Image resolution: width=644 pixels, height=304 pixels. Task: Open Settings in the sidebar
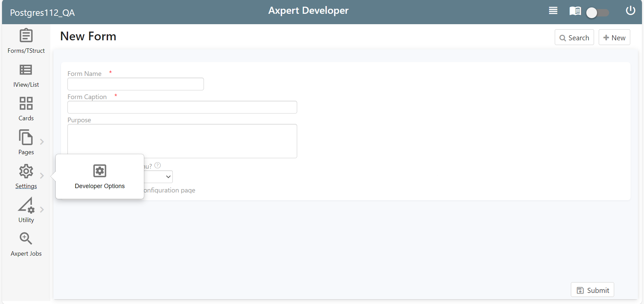click(x=26, y=176)
